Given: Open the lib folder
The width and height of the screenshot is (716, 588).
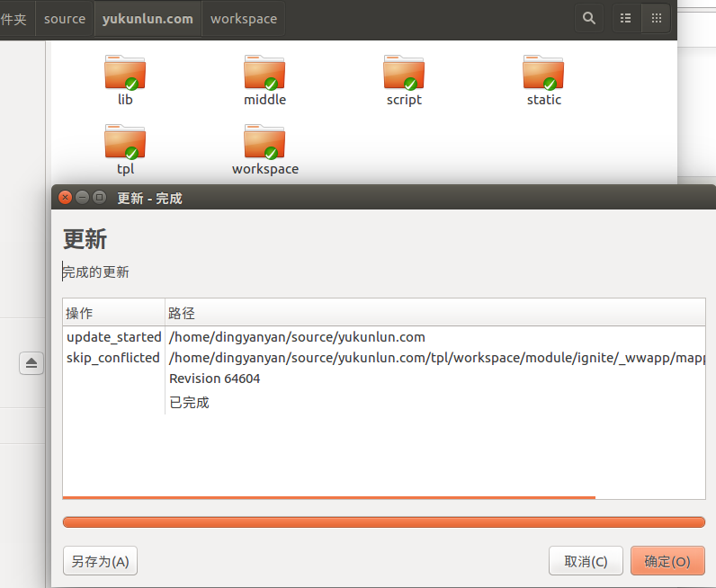Looking at the screenshot, I should coord(125,80).
